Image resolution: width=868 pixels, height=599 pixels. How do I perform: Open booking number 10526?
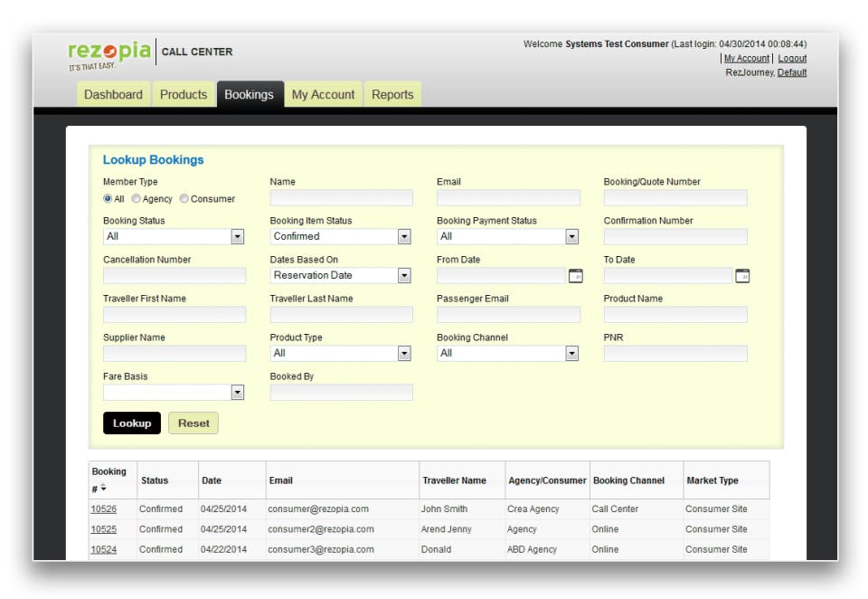(103, 509)
